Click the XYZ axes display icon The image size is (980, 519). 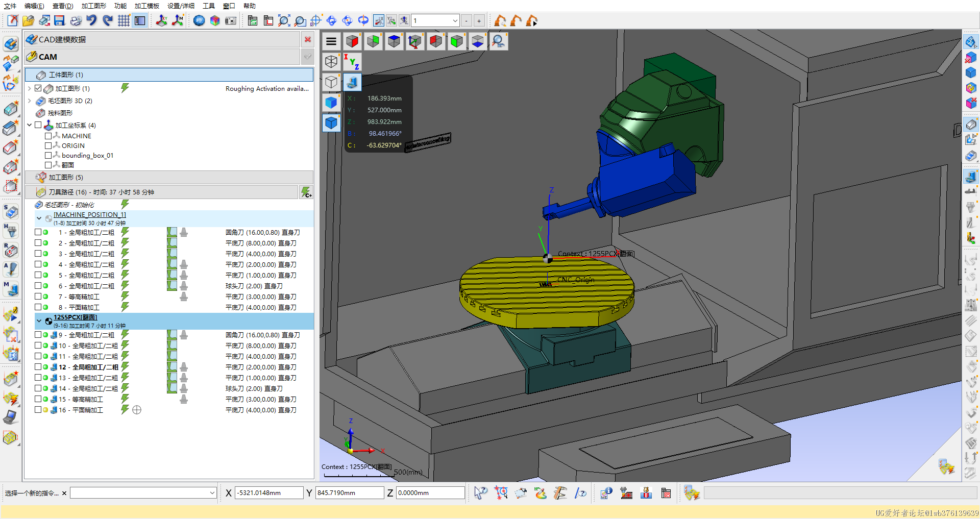tap(352, 62)
